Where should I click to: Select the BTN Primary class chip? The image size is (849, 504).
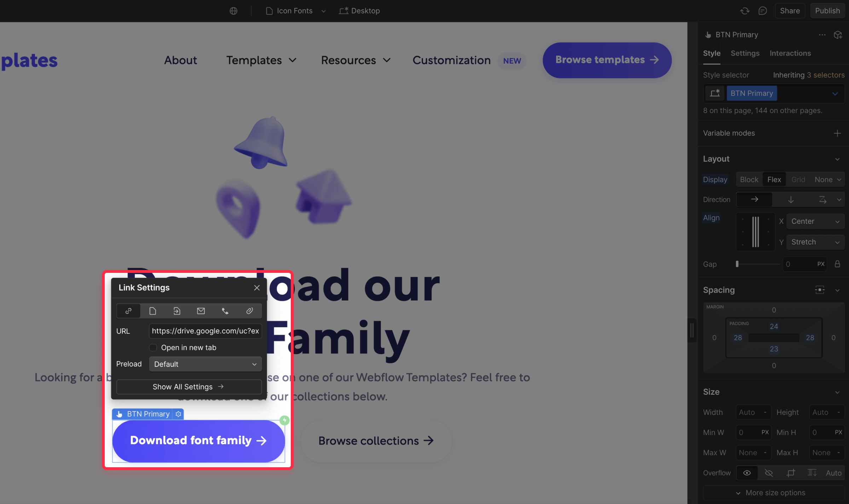click(752, 93)
